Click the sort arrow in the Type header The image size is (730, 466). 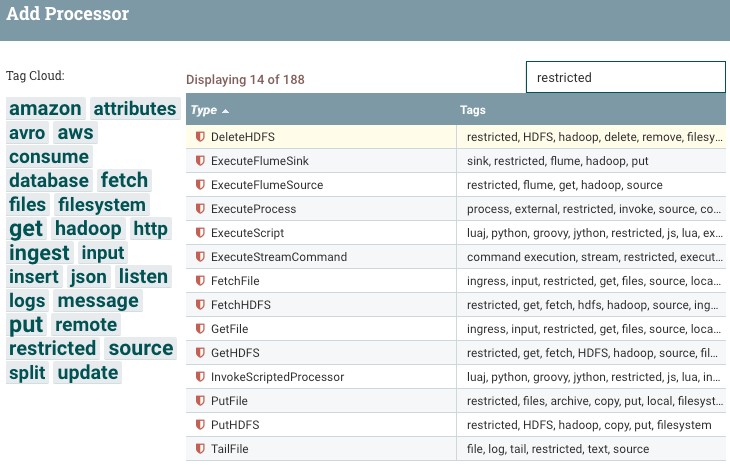pyautogui.click(x=225, y=110)
